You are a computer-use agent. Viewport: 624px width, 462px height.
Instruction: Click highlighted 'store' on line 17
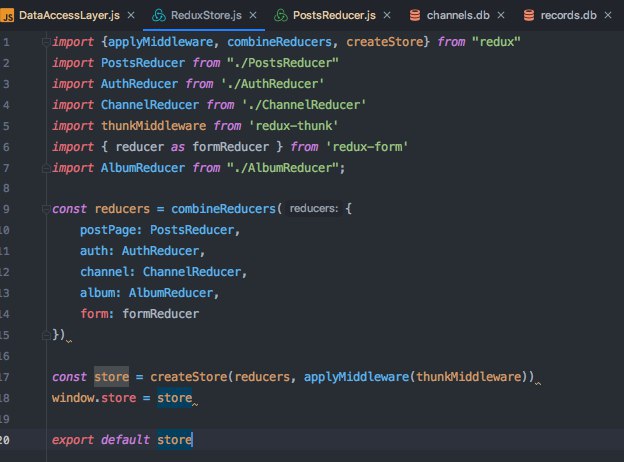pyautogui.click(x=111, y=377)
